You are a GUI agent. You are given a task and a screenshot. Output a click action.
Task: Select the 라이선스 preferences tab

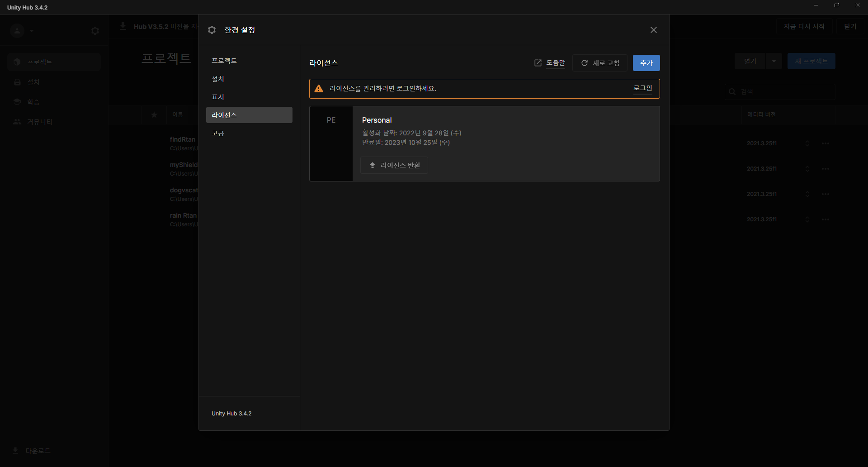pos(249,115)
